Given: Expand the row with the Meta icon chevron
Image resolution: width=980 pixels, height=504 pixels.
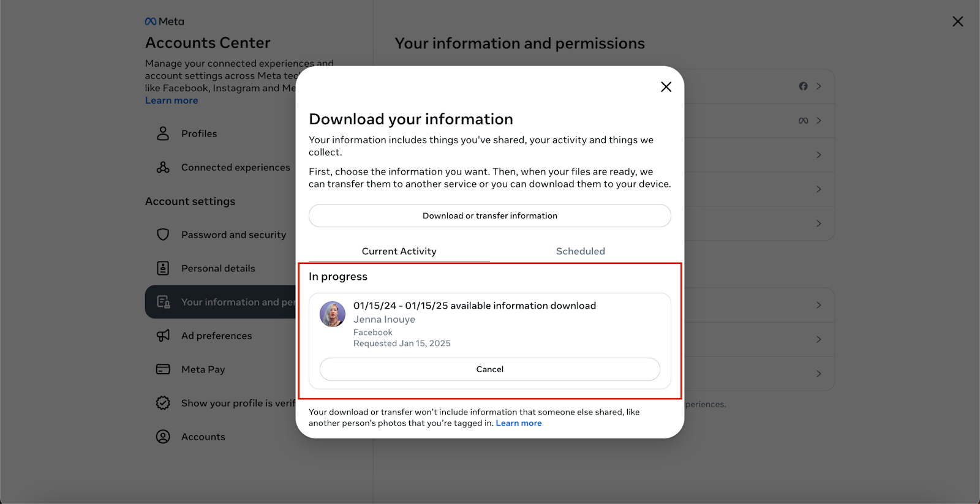Looking at the screenshot, I should [x=819, y=121].
